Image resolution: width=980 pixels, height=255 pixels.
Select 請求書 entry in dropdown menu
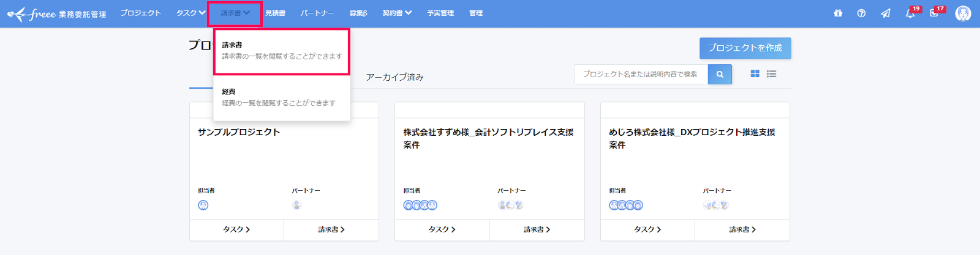[x=282, y=51]
